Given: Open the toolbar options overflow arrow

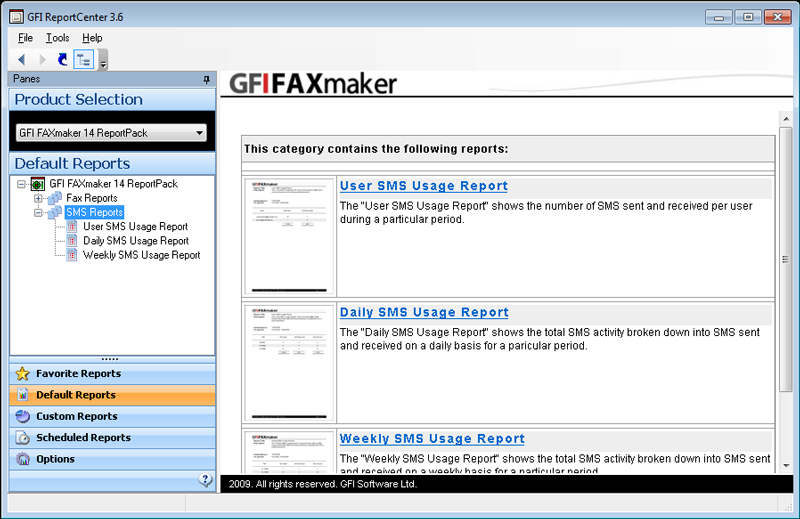Looking at the screenshot, I should click(103, 60).
